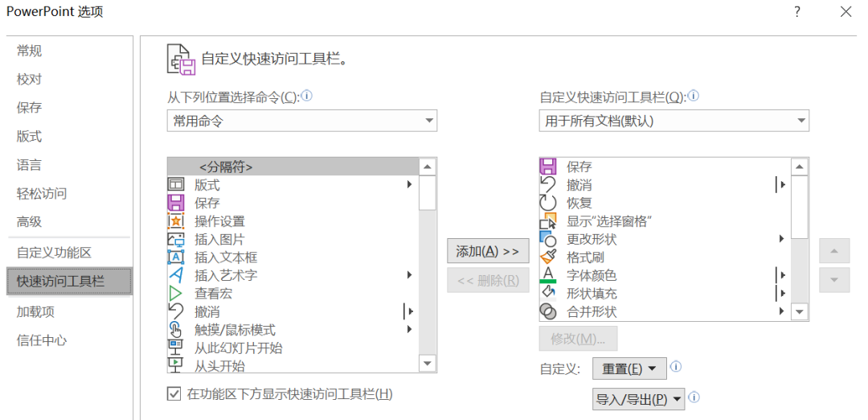The height and width of the screenshot is (420, 868).
Task: Click the 保存 icon in left command list
Action: click(x=175, y=203)
